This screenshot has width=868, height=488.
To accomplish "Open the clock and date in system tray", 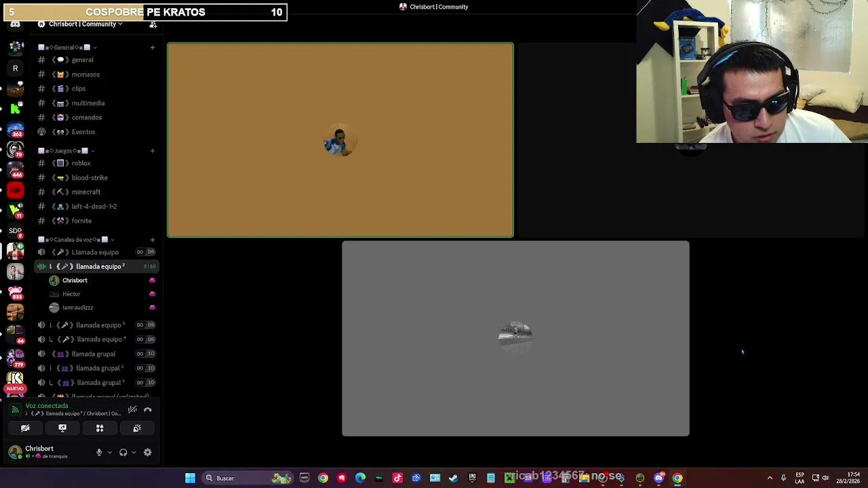I will click(849, 478).
